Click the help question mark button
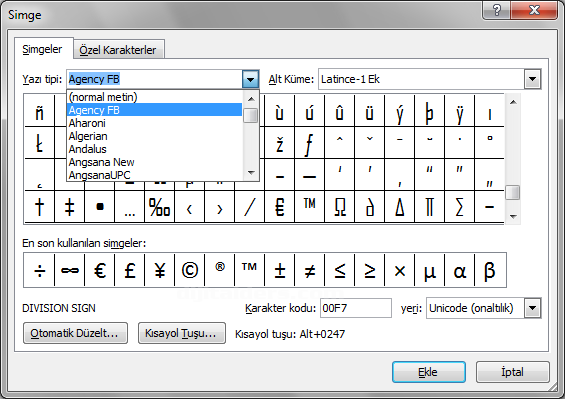Image resolution: width=565 pixels, height=399 pixels. tap(497, 10)
